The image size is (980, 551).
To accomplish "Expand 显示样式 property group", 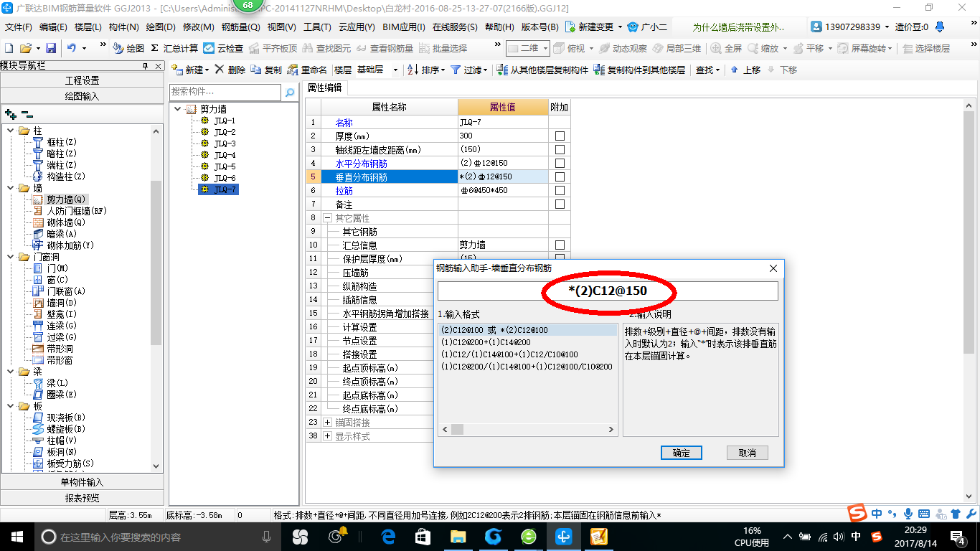I will pos(328,435).
